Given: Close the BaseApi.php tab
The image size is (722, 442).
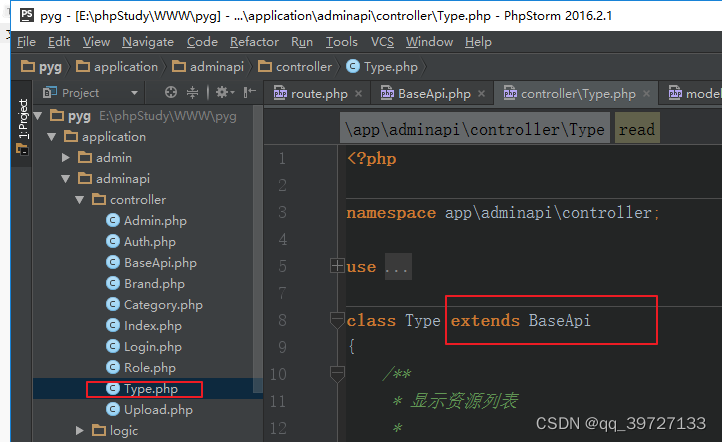Looking at the screenshot, I should [481, 94].
